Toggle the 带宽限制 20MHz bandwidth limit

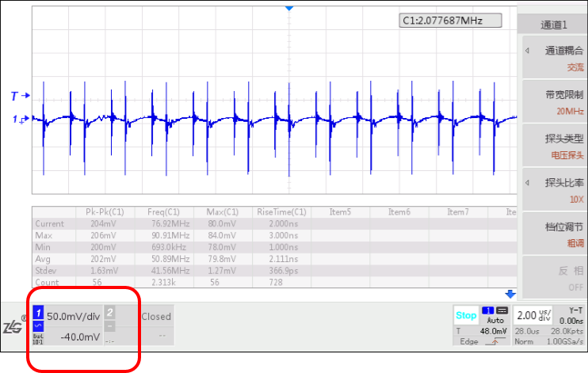[552, 102]
